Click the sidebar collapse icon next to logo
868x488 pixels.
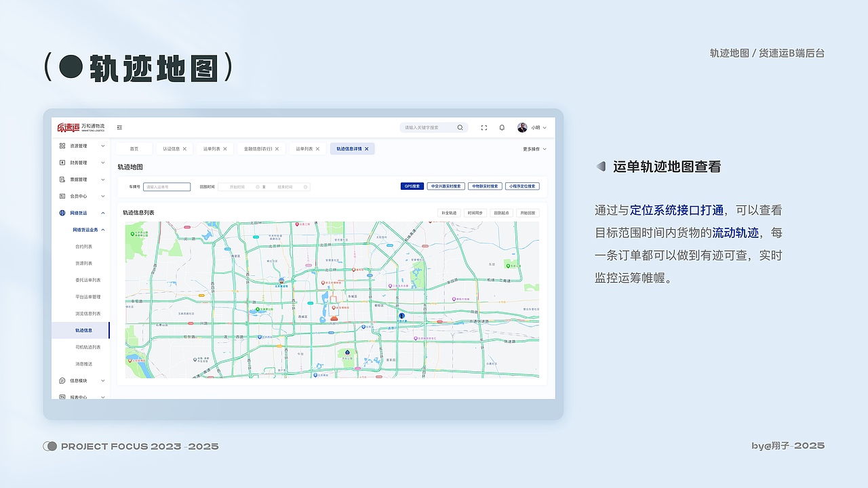119,127
